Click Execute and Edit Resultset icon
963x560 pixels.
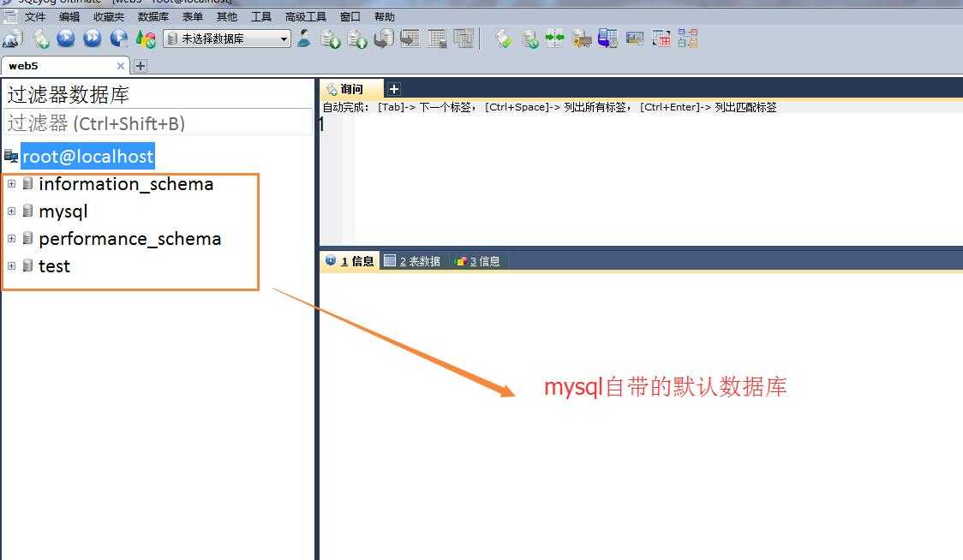click(118, 39)
